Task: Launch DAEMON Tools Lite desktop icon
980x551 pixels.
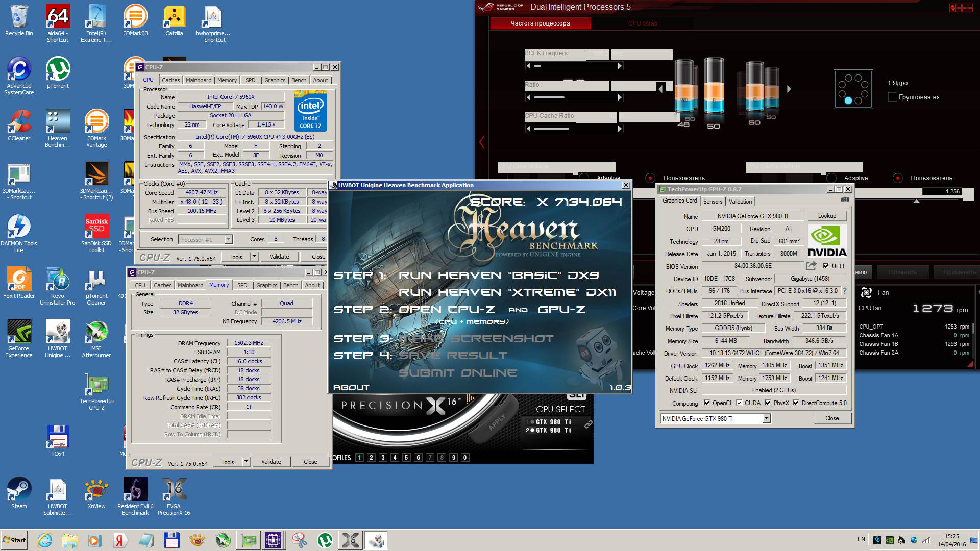Action: click(19, 233)
